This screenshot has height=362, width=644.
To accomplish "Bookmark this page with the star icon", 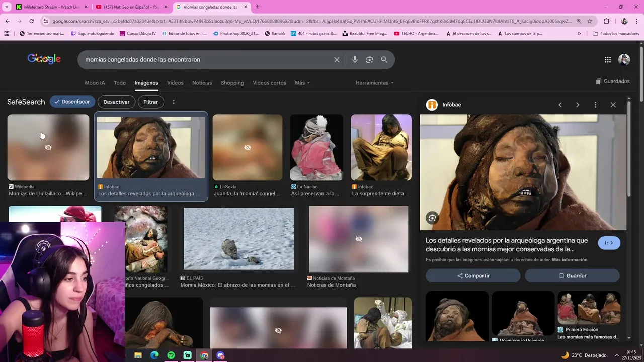I will [590, 21].
